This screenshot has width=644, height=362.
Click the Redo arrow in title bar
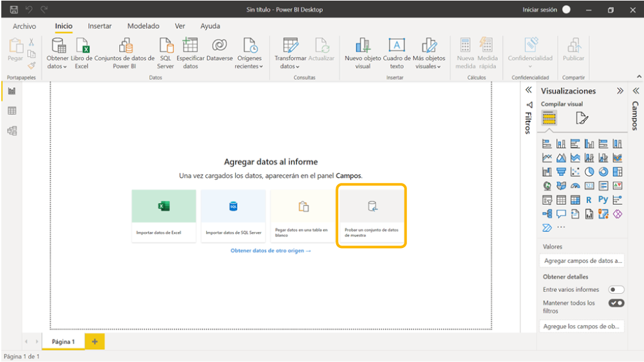(x=44, y=10)
